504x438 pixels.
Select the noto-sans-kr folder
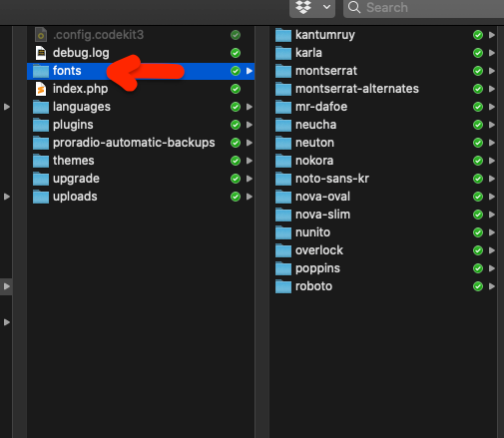[384, 179]
